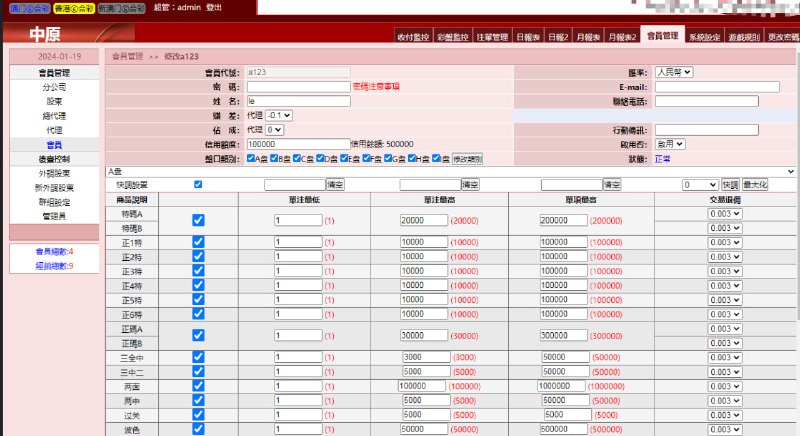Screen dimensions: 800x436
Task: Open the 日報表 tab
Action: tap(529, 37)
